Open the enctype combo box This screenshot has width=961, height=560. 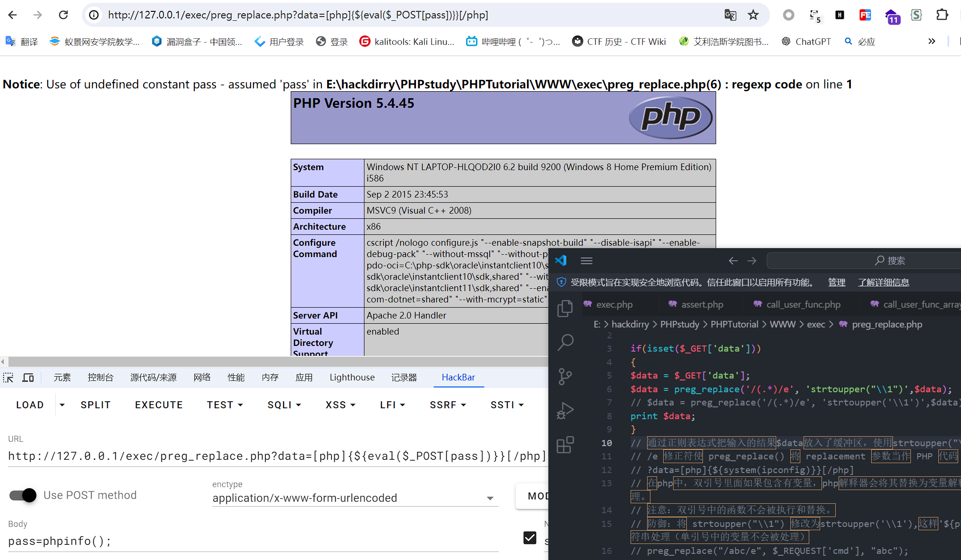pos(355,498)
